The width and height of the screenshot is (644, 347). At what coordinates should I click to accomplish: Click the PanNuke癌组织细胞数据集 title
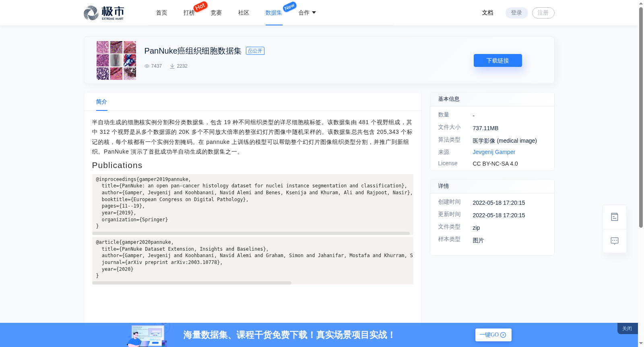[193, 51]
